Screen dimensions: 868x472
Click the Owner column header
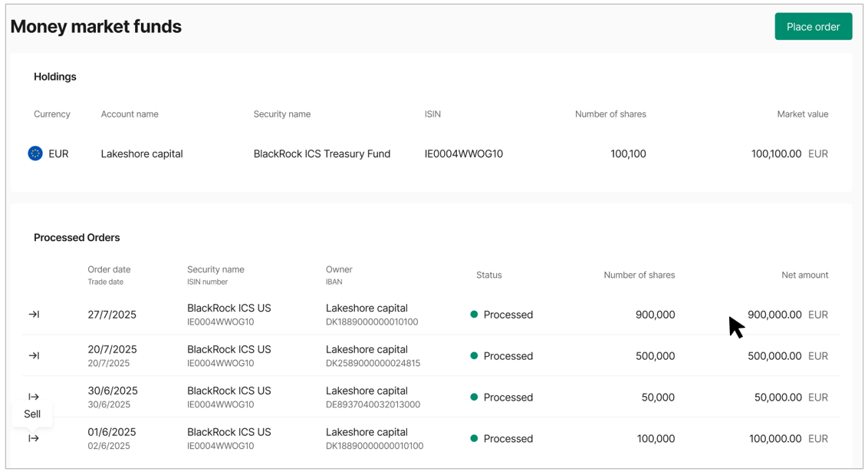pyautogui.click(x=339, y=269)
